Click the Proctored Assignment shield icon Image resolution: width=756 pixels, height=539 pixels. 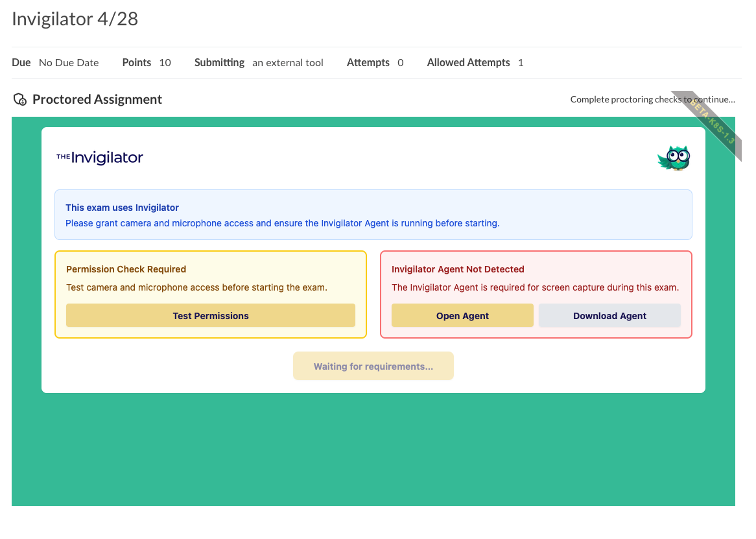(20, 100)
